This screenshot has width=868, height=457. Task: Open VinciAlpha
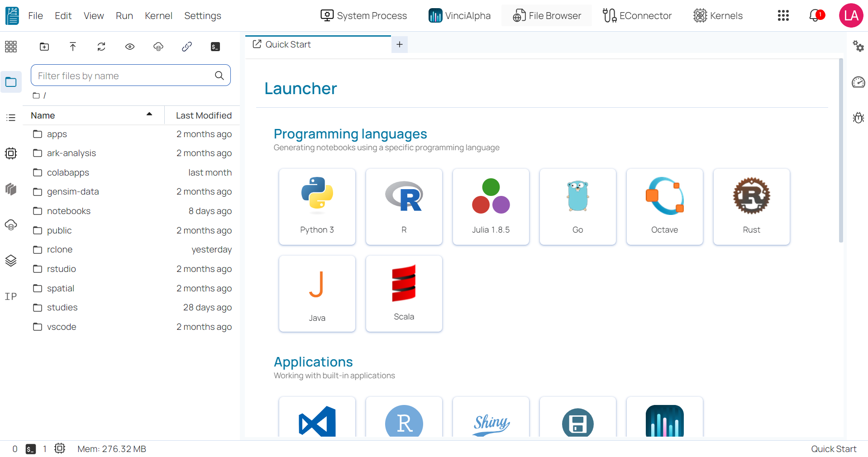coord(459,16)
